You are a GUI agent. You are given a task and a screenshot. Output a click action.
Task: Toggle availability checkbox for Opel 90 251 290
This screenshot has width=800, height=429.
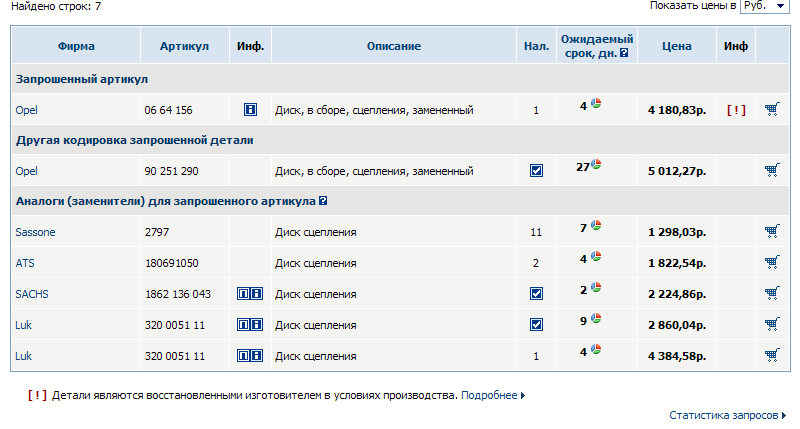536,171
